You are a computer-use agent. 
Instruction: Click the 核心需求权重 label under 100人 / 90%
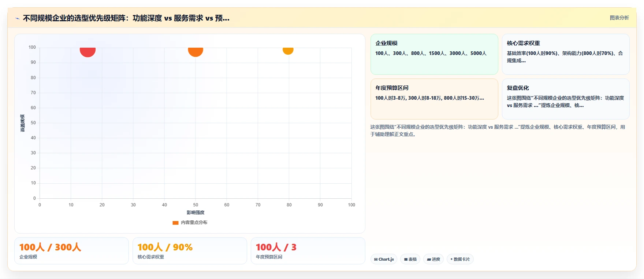[151, 257]
